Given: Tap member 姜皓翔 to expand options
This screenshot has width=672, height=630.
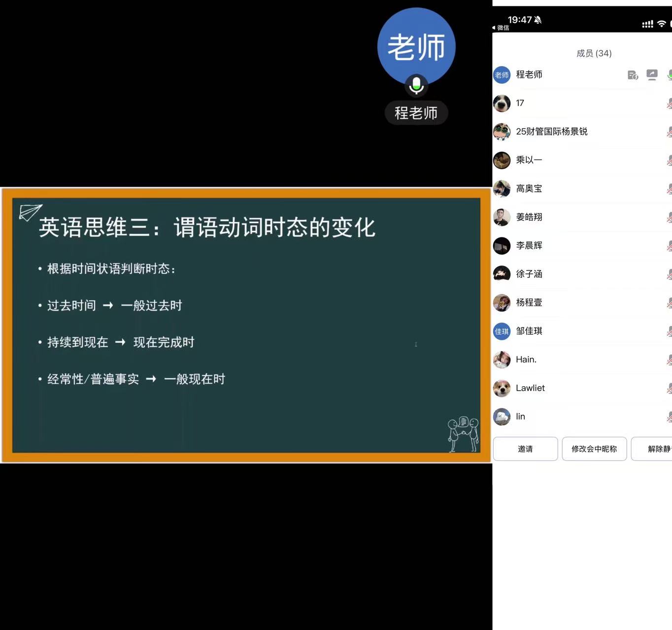Looking at the screenshot, I should coord(530,217).
